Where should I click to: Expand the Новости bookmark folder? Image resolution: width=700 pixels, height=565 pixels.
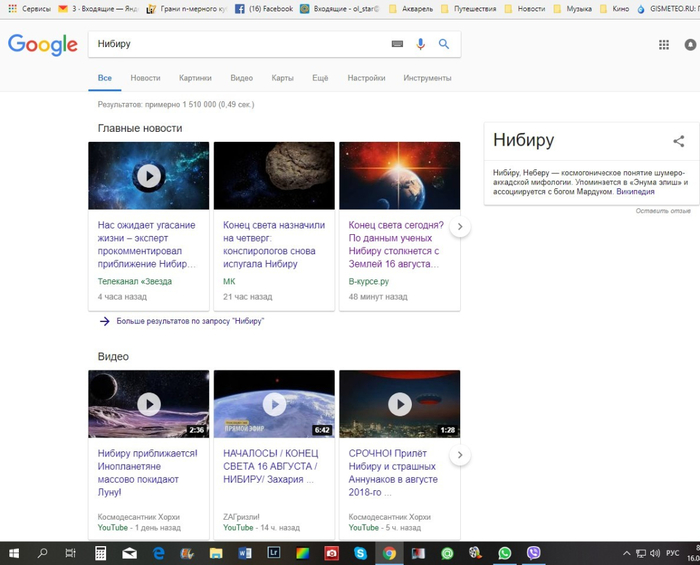[525, 8]
